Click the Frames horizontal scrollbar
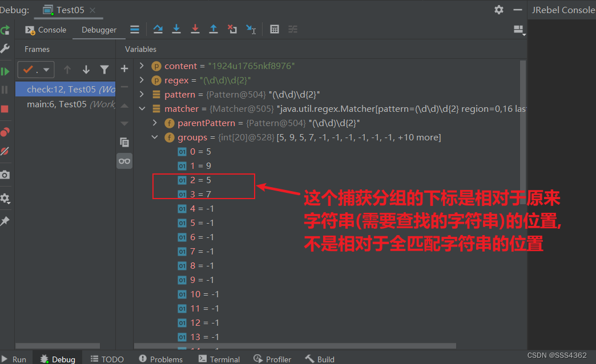The image size is (596, 364). pos(58,346)
